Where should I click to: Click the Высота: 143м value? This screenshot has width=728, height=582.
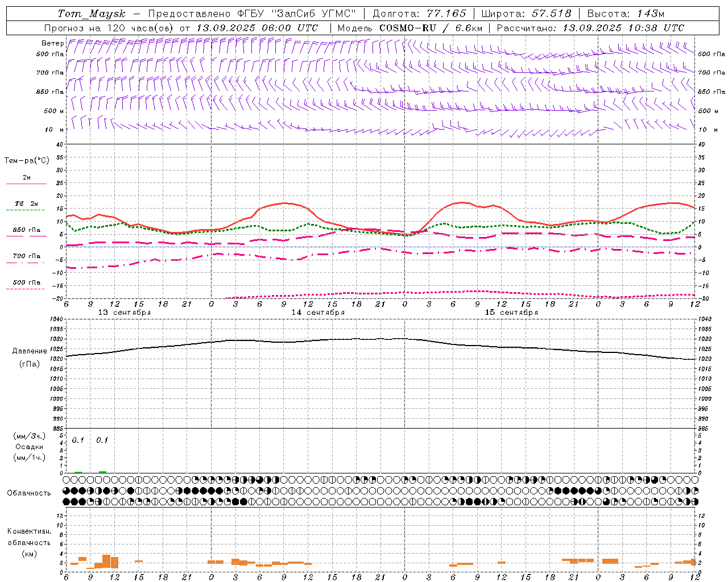[x=626, y=14]
